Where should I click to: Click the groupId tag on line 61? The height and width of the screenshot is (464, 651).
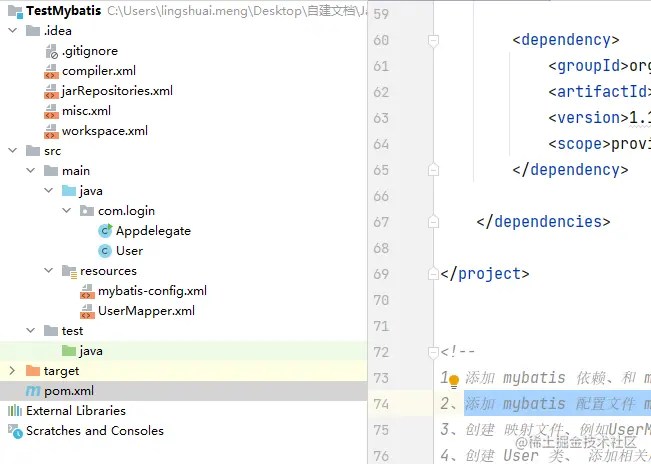(589, 66)
